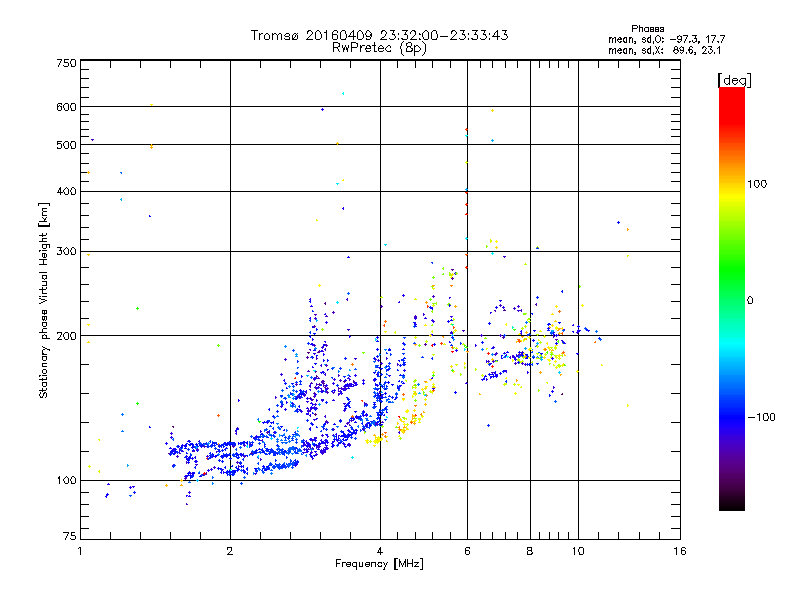Screen dimensions: 800x600
Task: Click the x-axis label "16"
Action: tap(680, 551)
